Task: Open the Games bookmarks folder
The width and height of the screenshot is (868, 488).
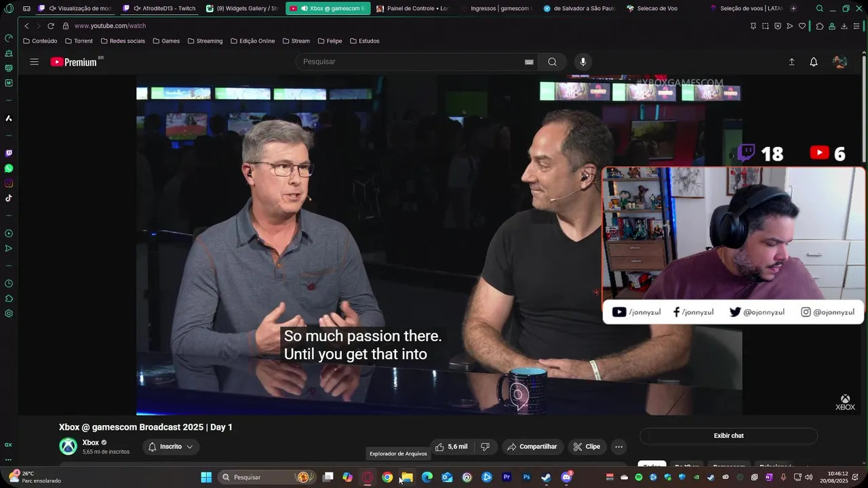Action: pyautogui.click(x=166, y=41)
